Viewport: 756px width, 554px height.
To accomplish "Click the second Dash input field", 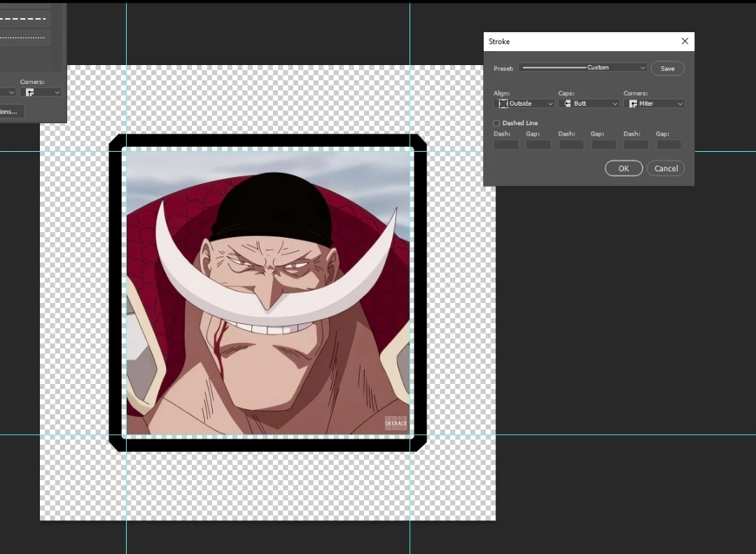I will click(x=571, y=145).
